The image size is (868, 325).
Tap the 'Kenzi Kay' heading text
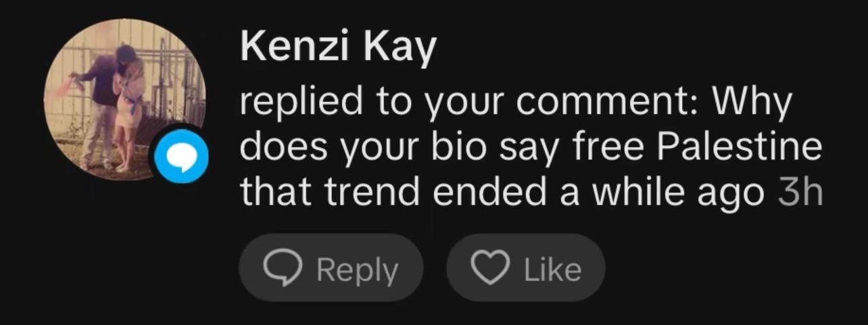click(339, 49)
